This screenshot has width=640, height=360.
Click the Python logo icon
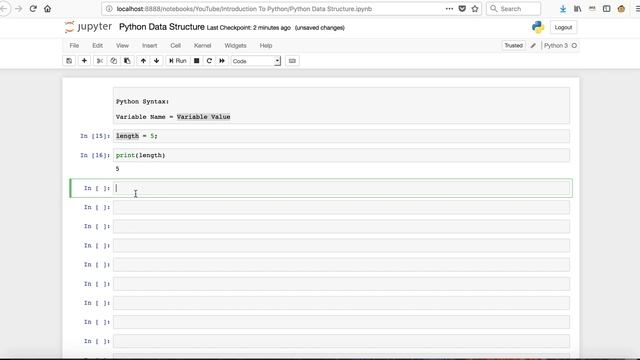point(538,27)
